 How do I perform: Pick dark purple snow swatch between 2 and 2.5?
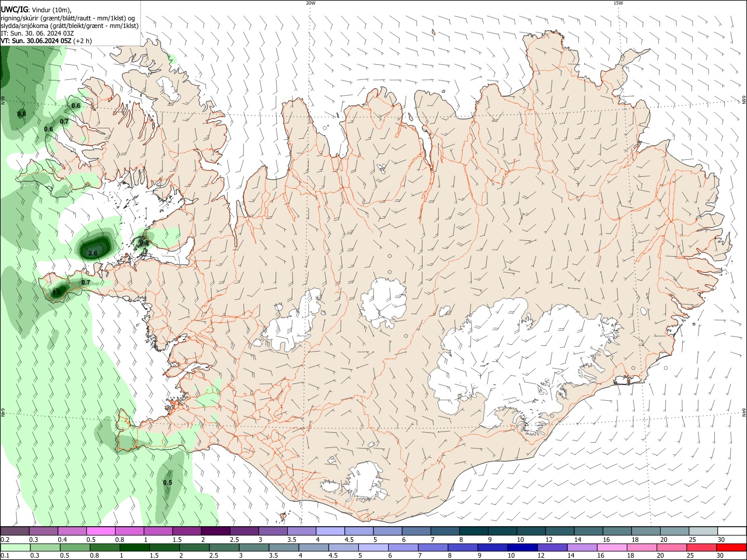pyautogui.click(x=216, y=531)
